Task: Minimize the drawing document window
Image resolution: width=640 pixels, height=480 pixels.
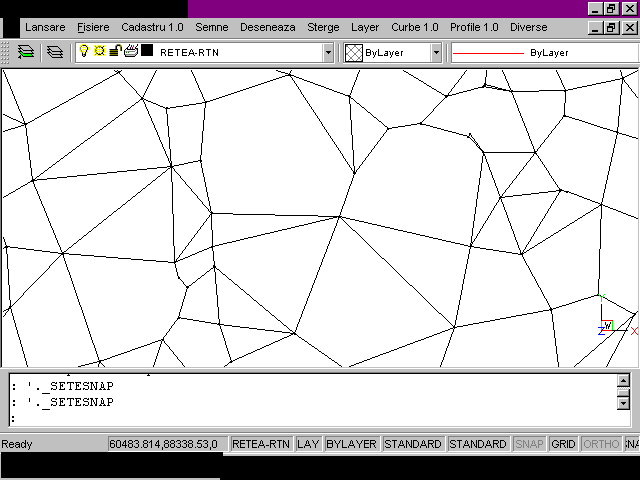Action: [x=595, y=28]
